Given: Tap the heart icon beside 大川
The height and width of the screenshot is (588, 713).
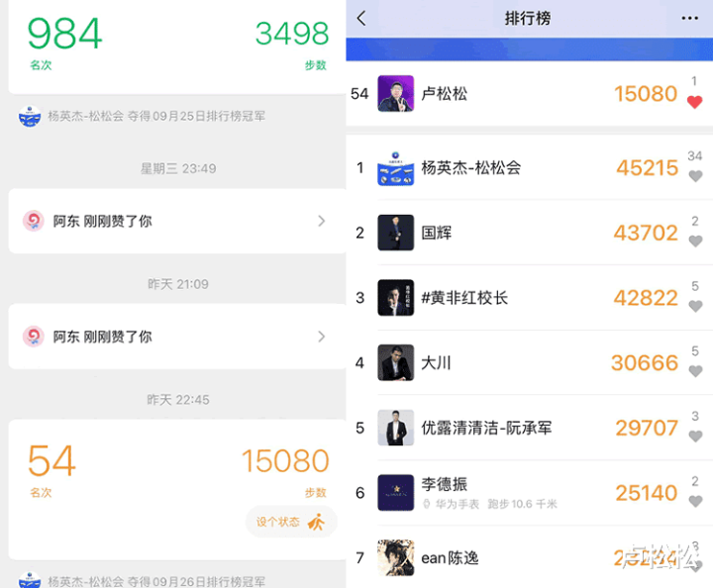Looking at the screenshot, I should pyautogui.click(x=695, y=371).
